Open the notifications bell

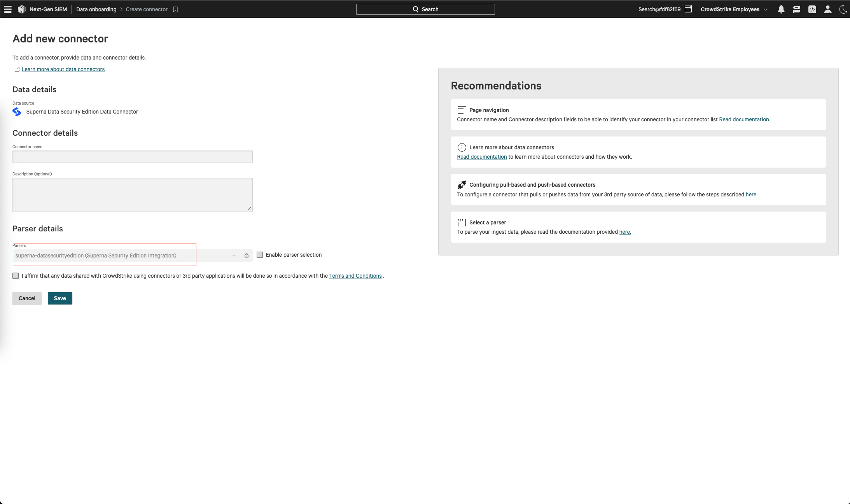pos(781,9)
